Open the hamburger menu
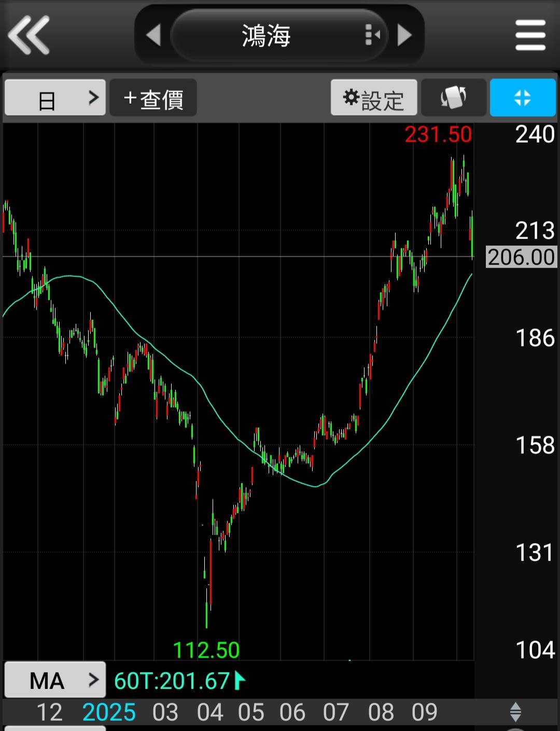The image size is (560, 731). (530, 35)
